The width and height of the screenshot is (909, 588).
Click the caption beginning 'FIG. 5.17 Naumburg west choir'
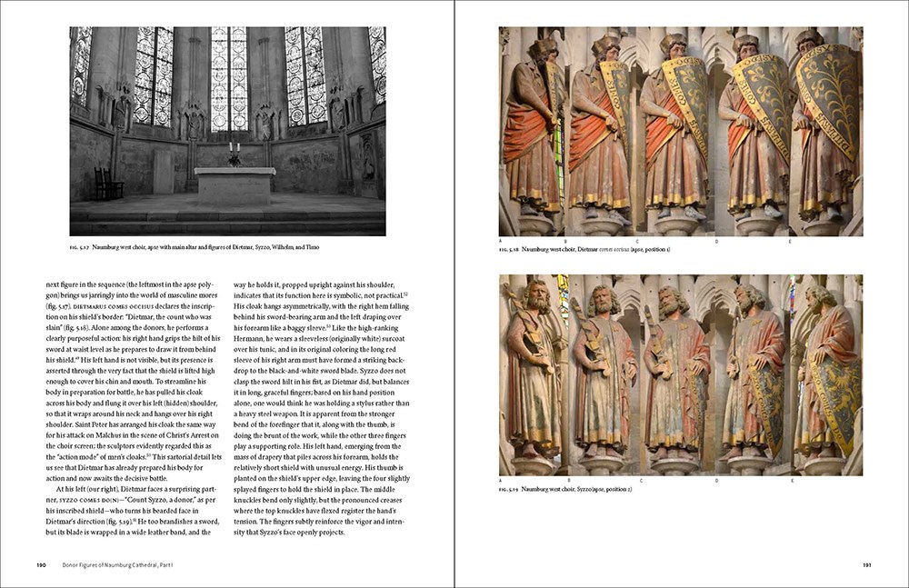point(195,247)
